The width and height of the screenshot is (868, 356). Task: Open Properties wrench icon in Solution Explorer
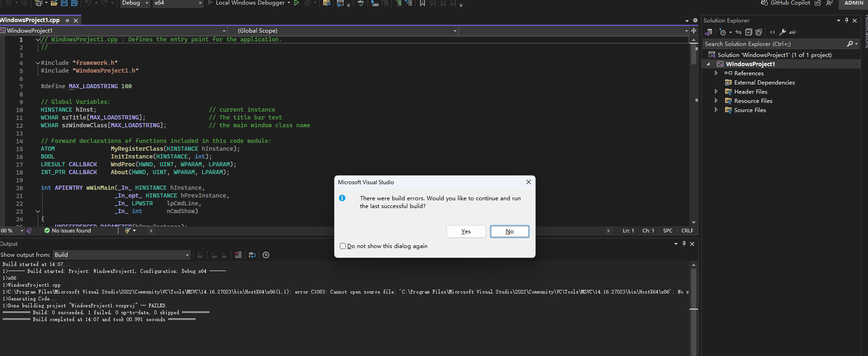(x=783, y=32)
